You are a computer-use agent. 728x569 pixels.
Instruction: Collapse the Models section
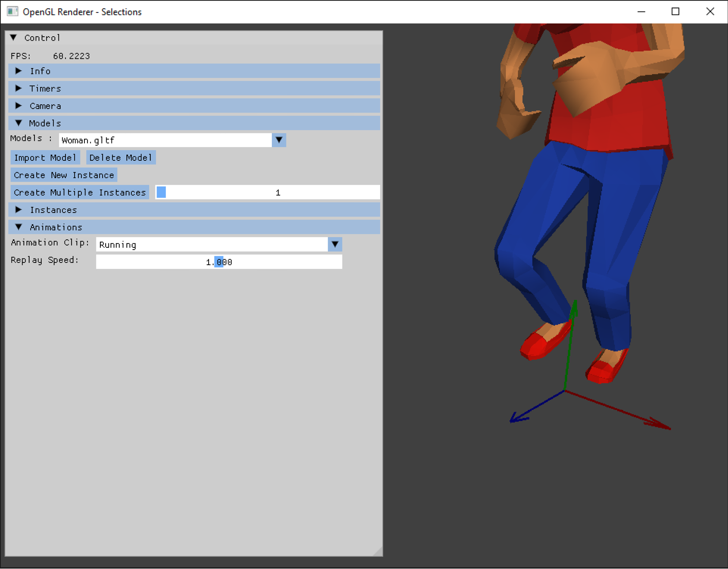[x=18, y=123]
